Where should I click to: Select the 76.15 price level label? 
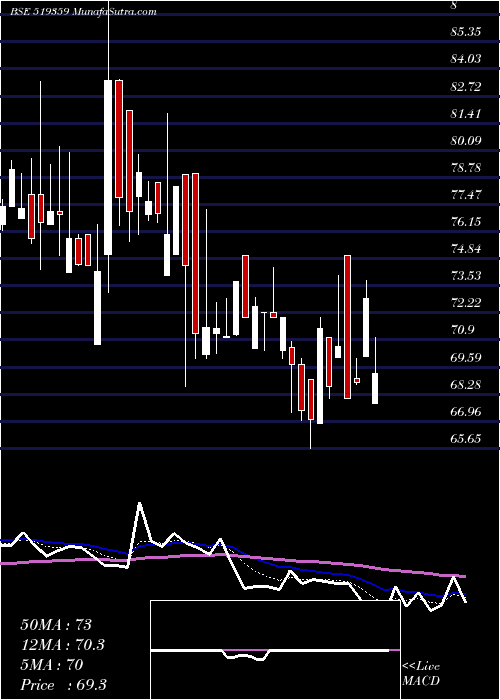466,222
